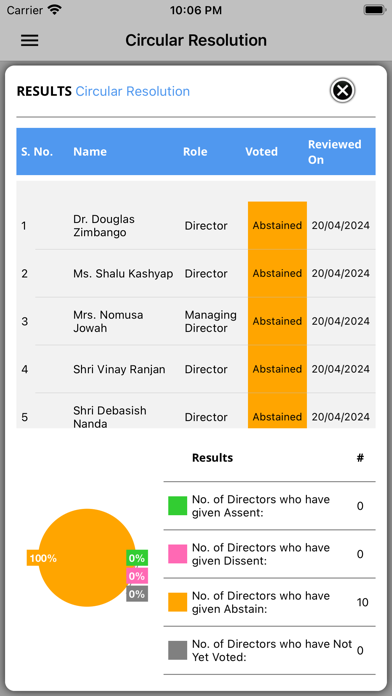Select Shri Vinay Ranjan name cell
Viewport: 392px width, 696px height.
[x=119, y=369]
